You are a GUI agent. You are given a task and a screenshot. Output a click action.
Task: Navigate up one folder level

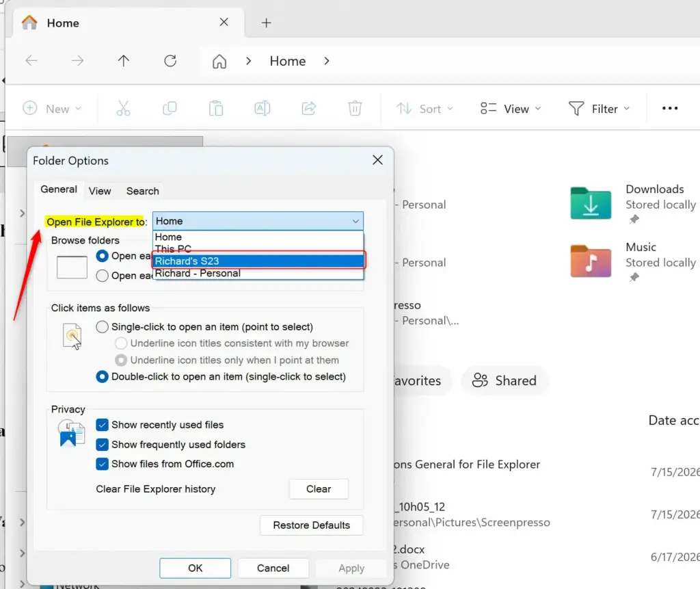pos(124,61)
